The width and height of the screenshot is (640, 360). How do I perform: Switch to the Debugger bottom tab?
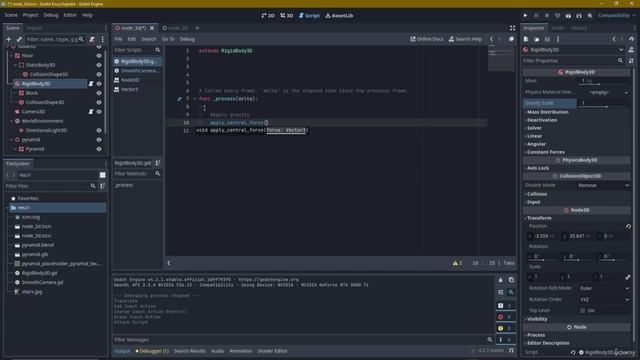click(x=152, y=351)
